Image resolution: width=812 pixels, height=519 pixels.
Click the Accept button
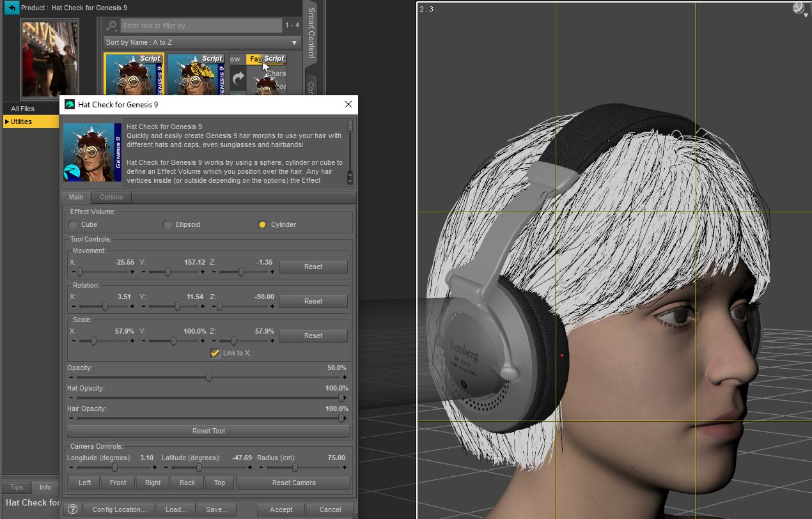point(281,509)
